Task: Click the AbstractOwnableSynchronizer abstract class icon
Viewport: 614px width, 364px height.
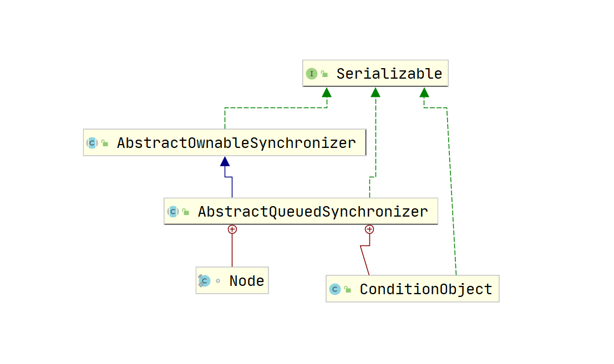Action: [x=92, y=143]
